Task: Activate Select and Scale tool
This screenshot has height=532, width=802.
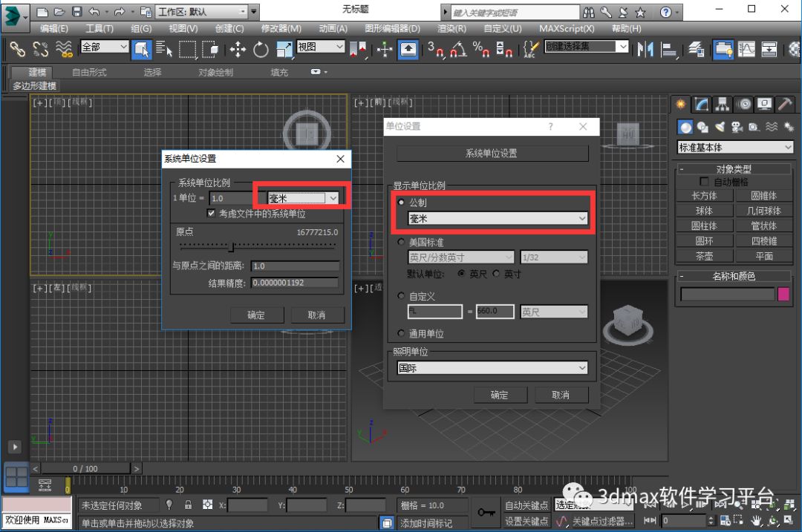Action: coord(284,49)
